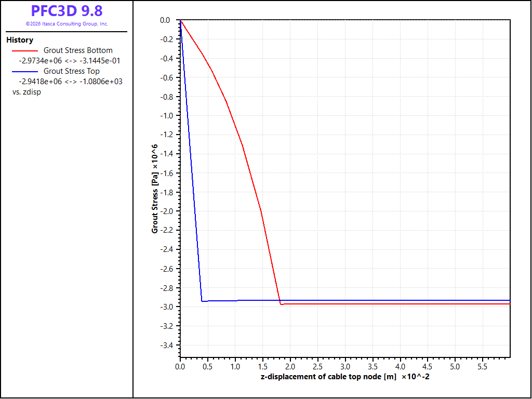Click the z-displacement x-axis title
532x399 pixels.
click(x=345, y=377)
